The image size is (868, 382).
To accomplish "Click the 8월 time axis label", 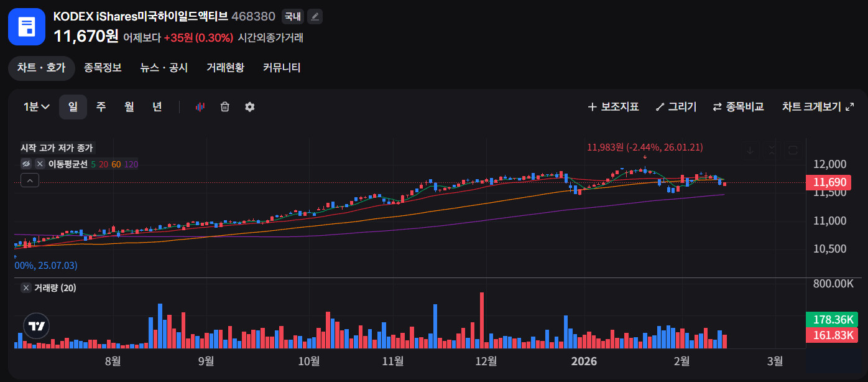I will point(113,361).
